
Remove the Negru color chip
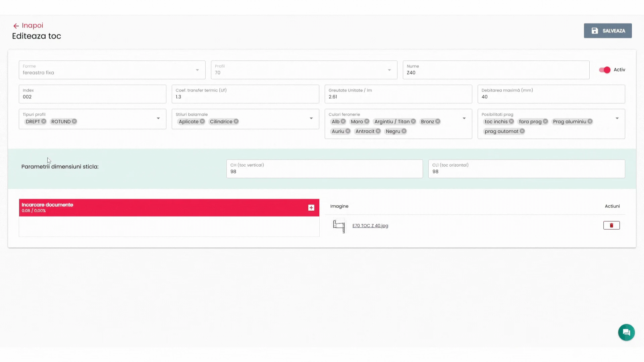point(404,131)
